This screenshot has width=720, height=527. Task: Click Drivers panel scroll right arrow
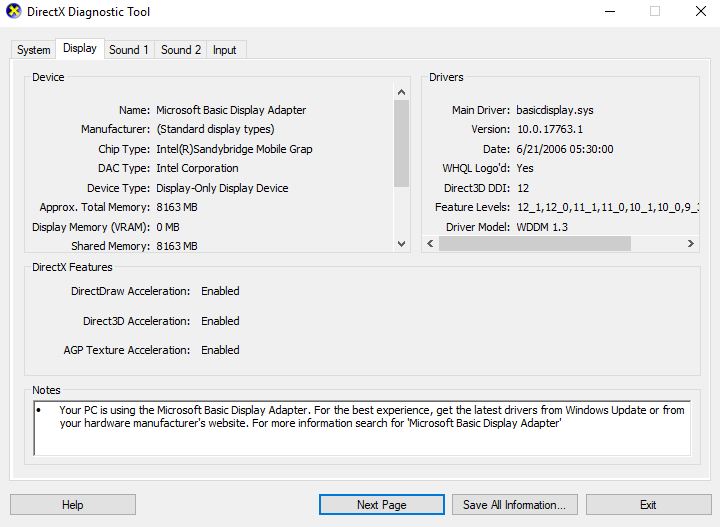pos(690,243)
